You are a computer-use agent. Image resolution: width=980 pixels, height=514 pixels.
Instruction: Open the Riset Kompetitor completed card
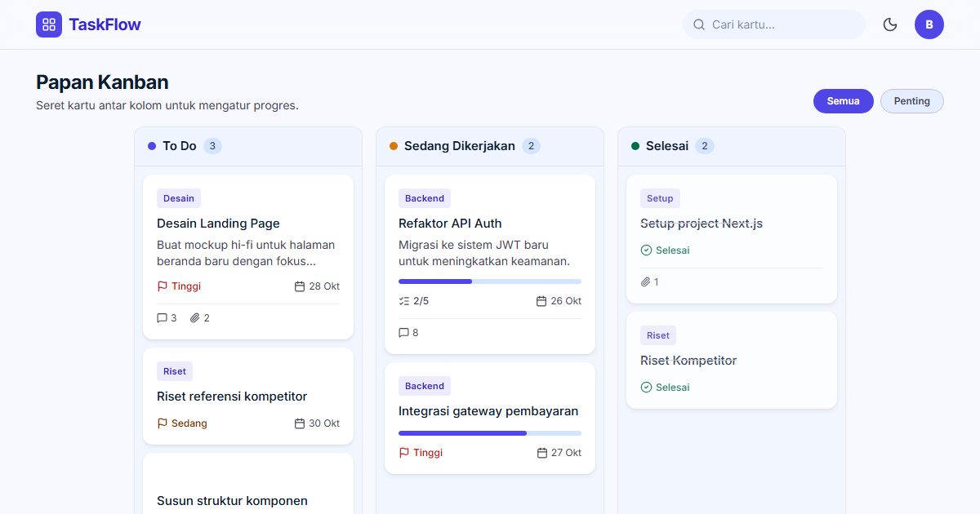click(732, 360)
